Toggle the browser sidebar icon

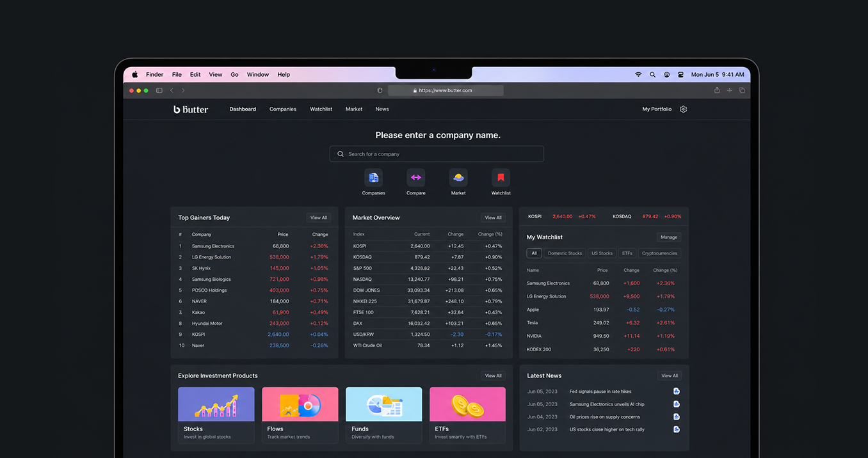(159, 91)
